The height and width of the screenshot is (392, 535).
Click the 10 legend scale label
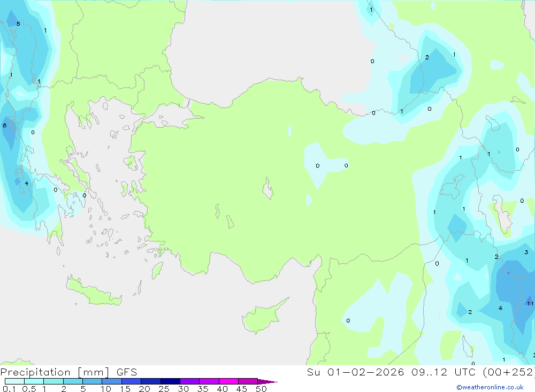click(105, 389)
